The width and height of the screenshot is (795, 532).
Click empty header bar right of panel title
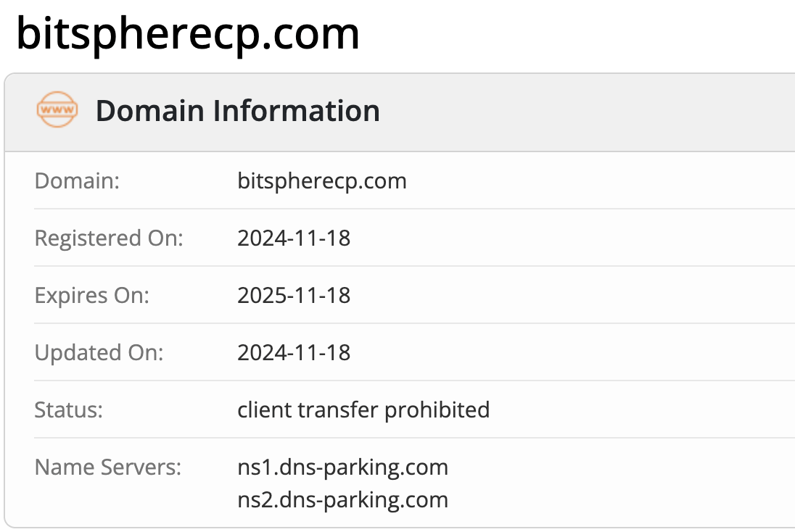[580, 111]
